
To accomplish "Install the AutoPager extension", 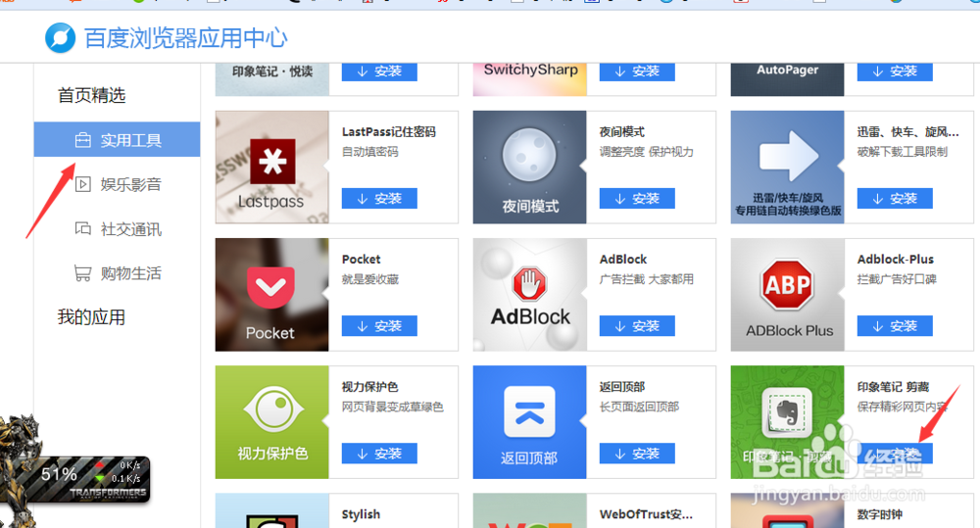I will (895, 72).
